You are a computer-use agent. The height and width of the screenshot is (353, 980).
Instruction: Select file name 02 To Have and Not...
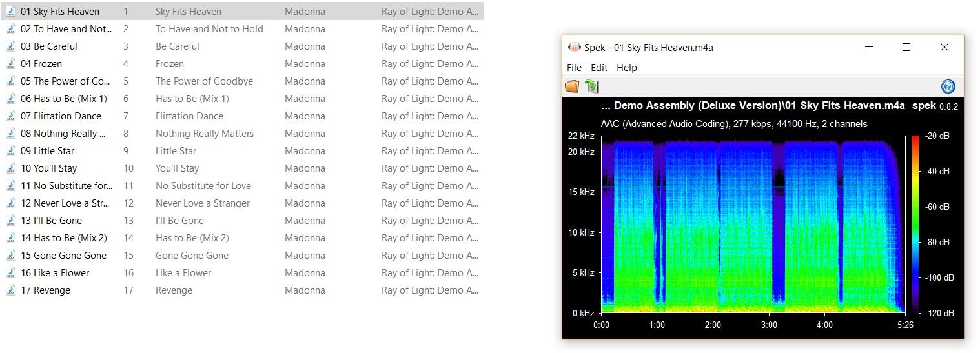coord(66,29)
